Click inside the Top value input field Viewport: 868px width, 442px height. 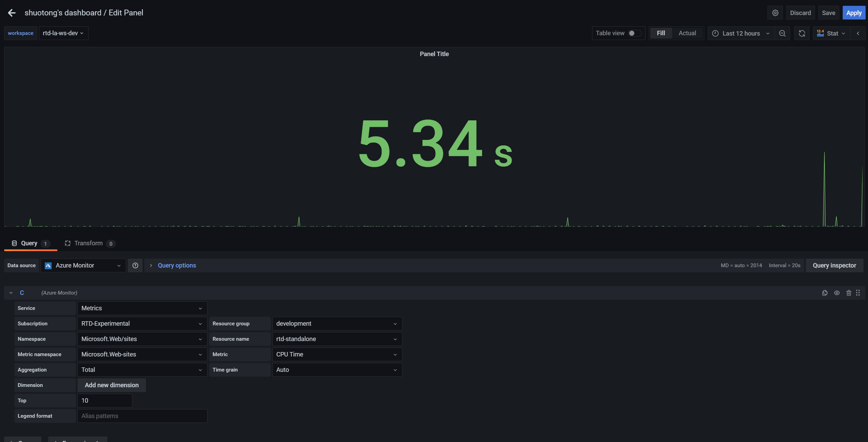[x=105, y=400]
